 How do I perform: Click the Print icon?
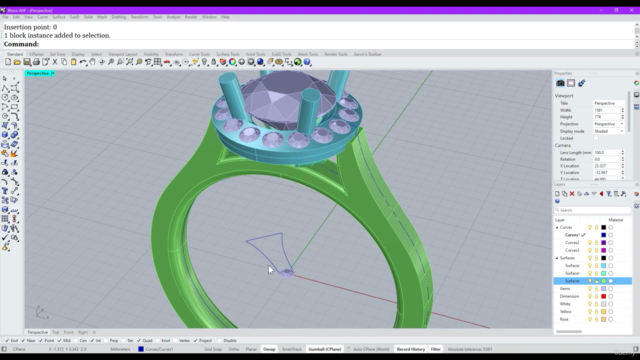[36, 62]
